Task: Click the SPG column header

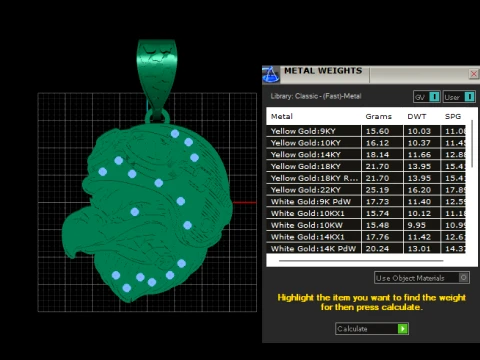Action: coord(453,116)
